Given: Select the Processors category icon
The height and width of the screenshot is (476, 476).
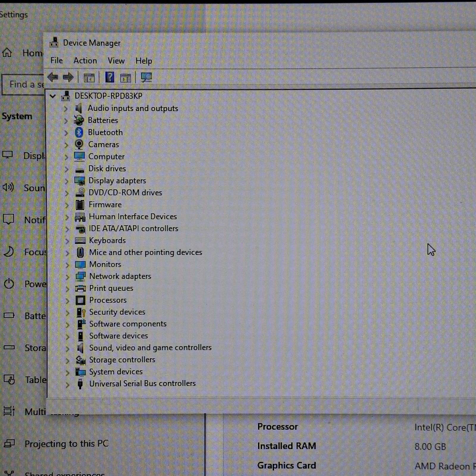Looking at the screenshot, I should (x=80, y=300).
